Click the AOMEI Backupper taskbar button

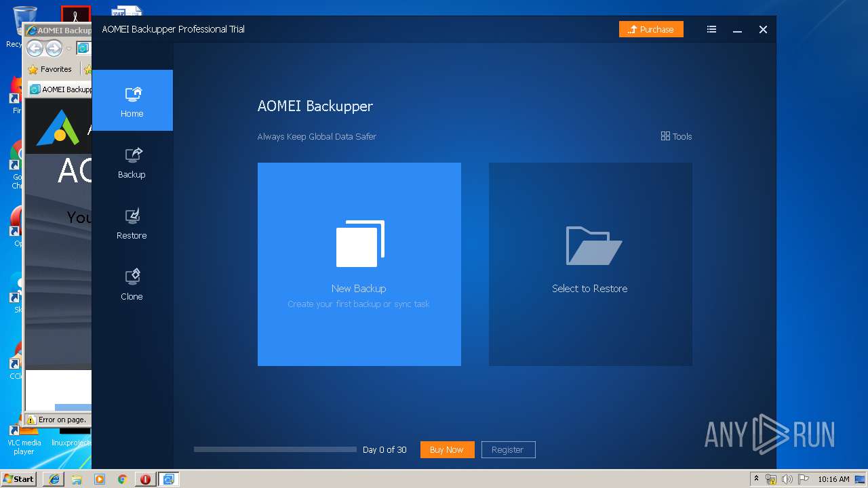click(x=168, y=479)
